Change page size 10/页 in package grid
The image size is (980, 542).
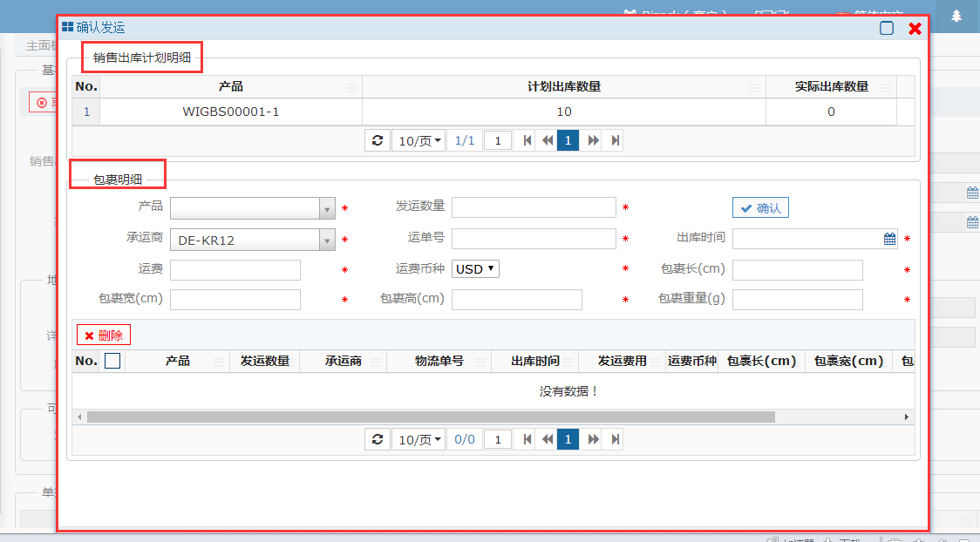point(419,439)
